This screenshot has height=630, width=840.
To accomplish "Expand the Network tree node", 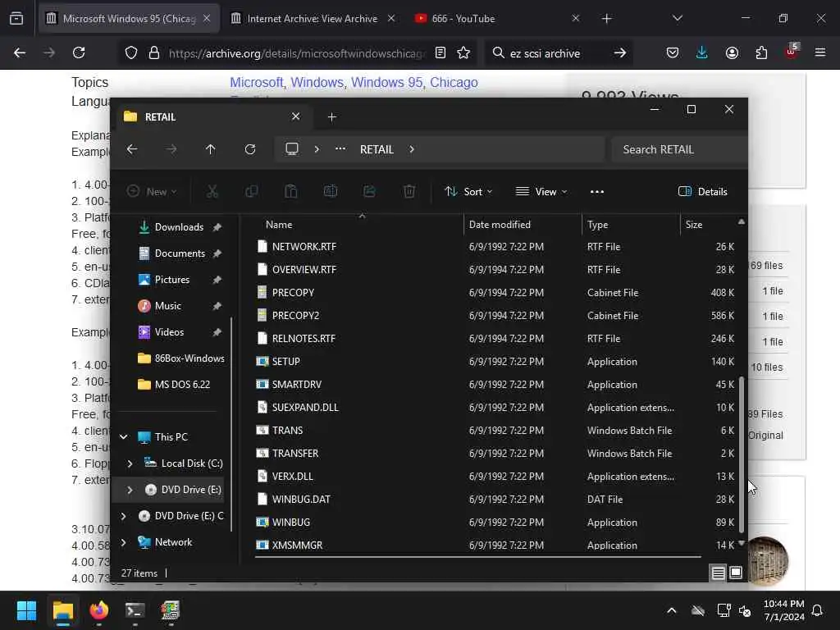I will [x=124, y=542].
